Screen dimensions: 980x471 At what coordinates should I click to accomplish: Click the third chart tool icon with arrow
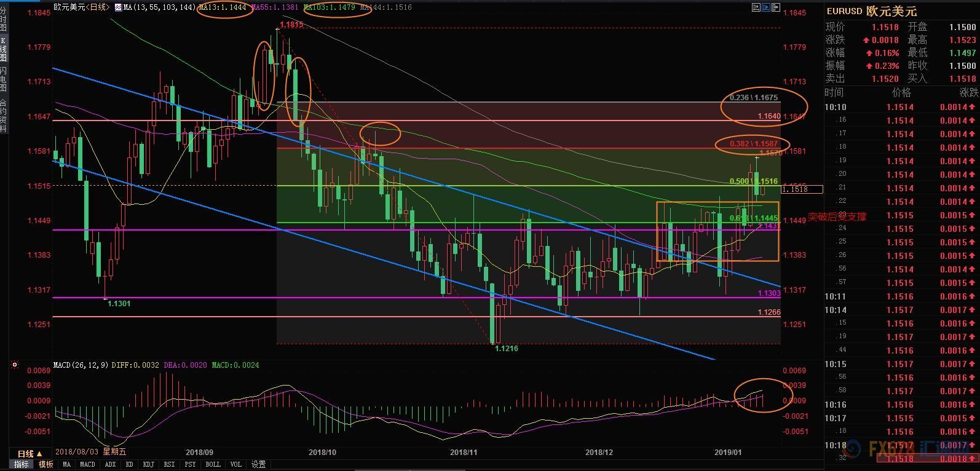pyautogui.click(x=776, y=7)
